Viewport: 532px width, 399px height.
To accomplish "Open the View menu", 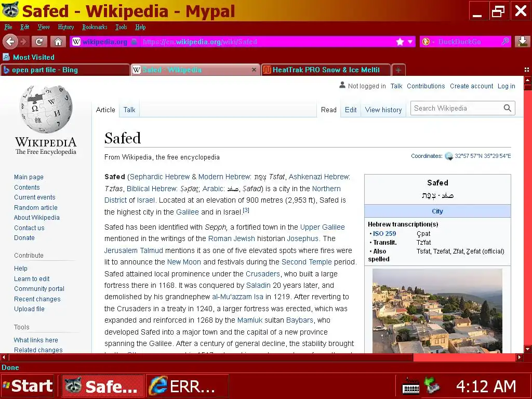I will 44,27.
